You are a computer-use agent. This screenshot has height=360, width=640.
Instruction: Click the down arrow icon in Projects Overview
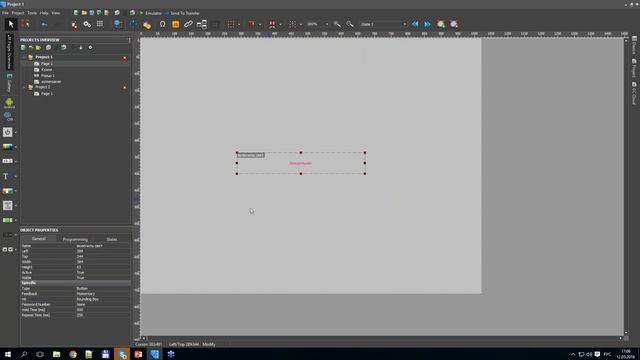click(81, 48)
